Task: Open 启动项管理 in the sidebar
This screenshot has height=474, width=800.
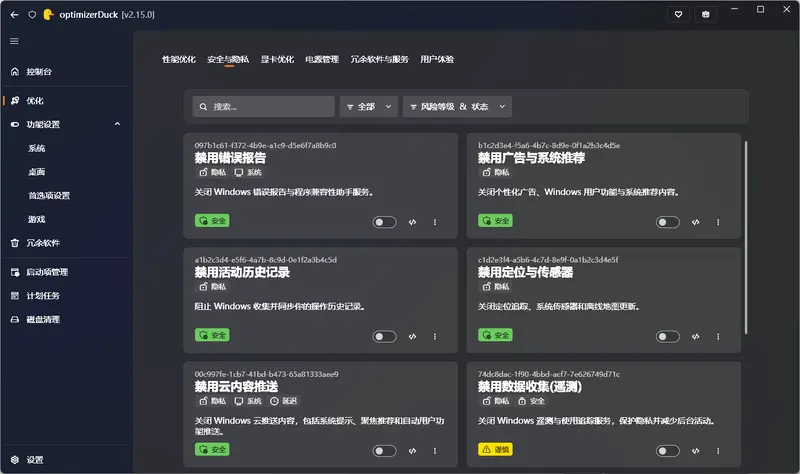Action: click(65, 272)
